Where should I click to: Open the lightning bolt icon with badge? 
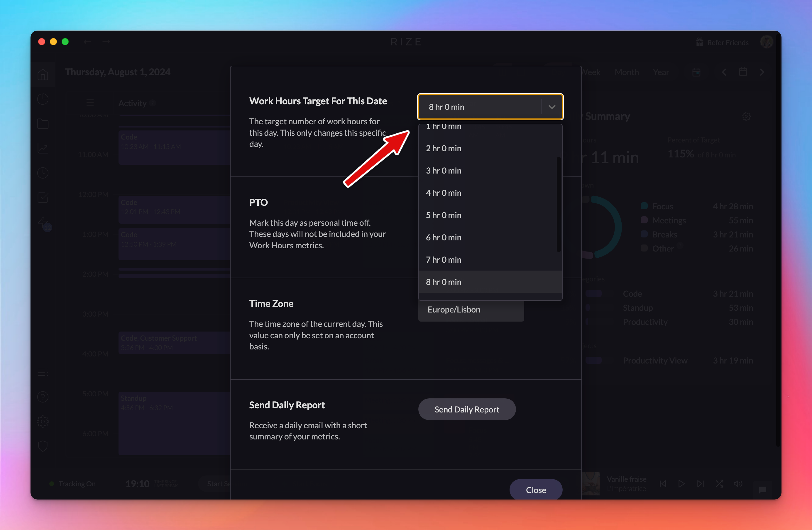44,223
